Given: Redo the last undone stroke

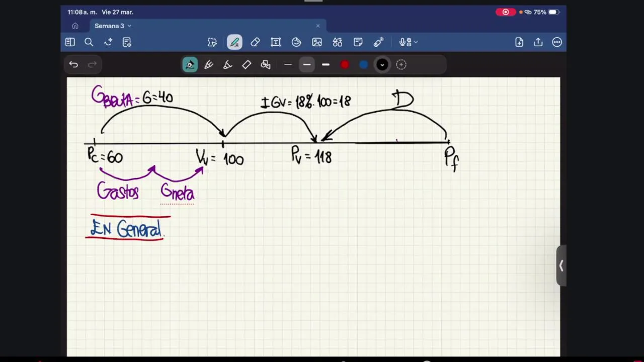Looking at the screenshot, I should 92,64.
